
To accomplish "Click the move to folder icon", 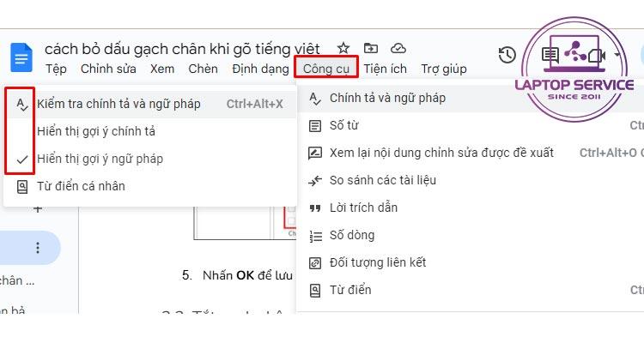I will pyautogui.click(x=371, y=48).
